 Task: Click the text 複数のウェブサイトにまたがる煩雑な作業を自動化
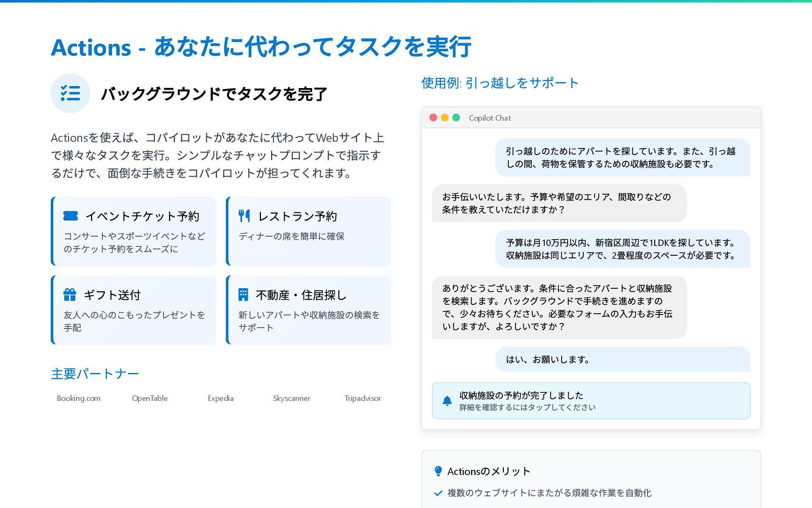(x=549, y=493)
